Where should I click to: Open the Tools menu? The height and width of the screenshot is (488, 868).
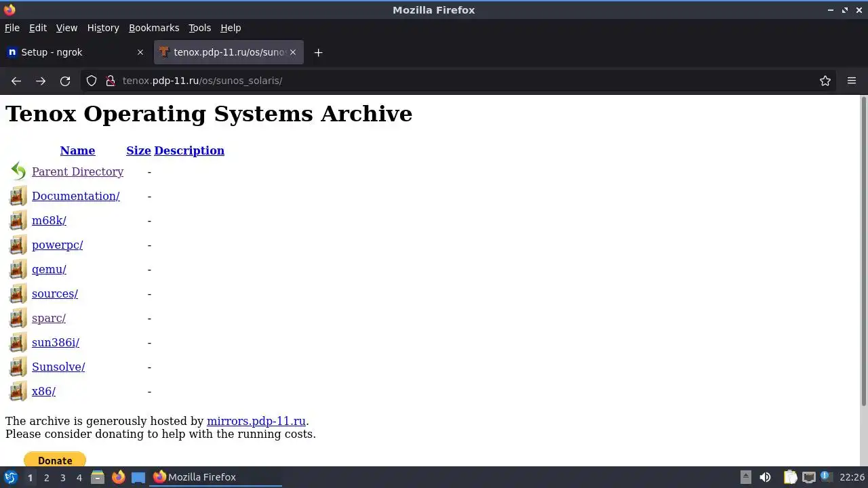pos(199,28)
